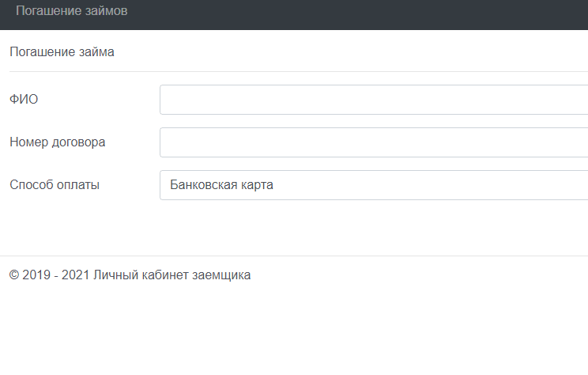The height and width of the screenshot is (375, 588).
Task: Focus the ФИО text input field
Action: (373, 100)
